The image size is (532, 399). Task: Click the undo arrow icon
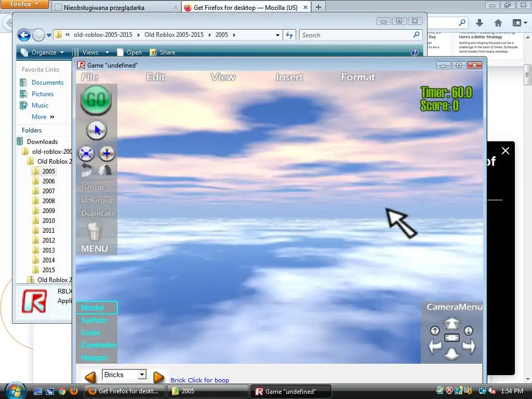click(x=87, y=170)
